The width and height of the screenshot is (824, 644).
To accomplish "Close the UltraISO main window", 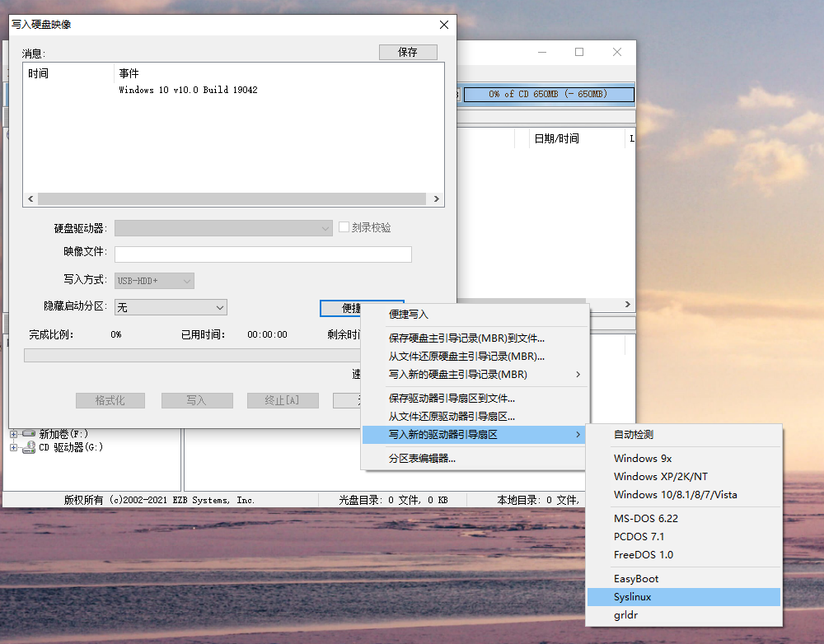I will [617, 52].
